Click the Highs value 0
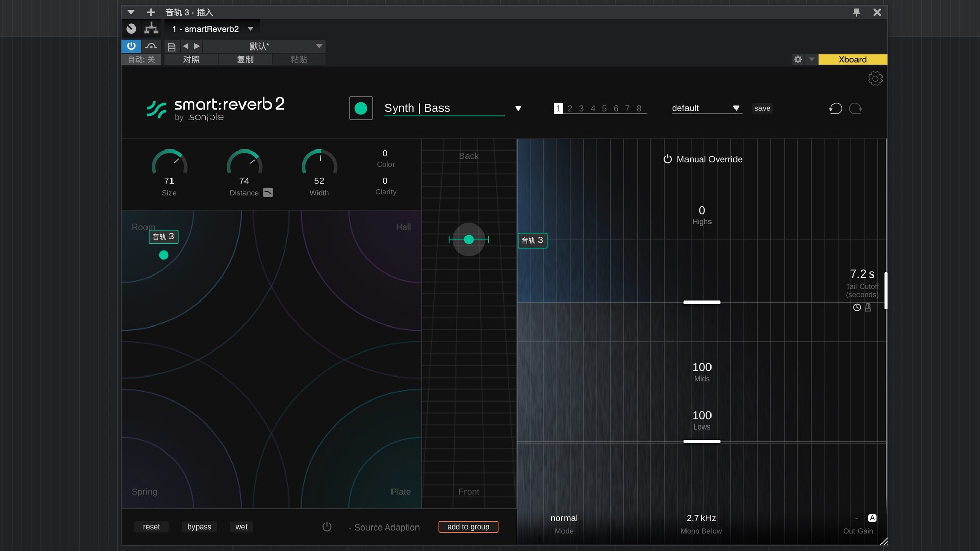980x551 pixels. pos(702,210)
